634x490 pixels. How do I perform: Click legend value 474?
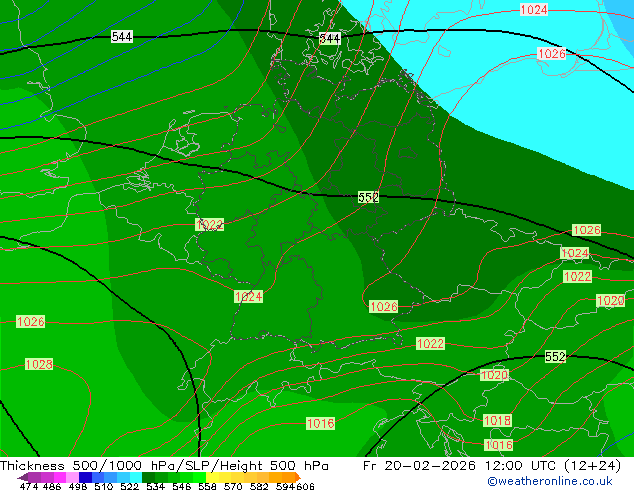[29, 486]
